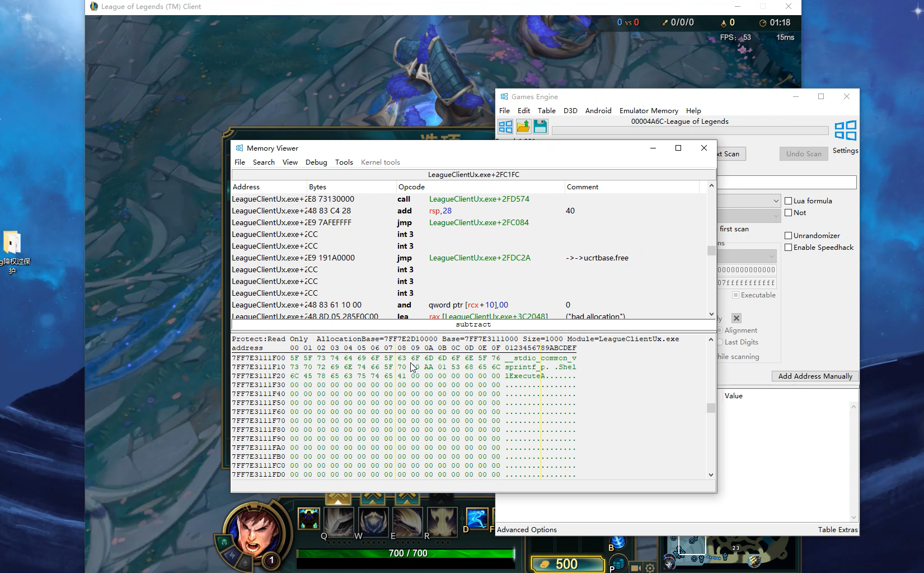This screenshot has height=573, width=924.
Task: Expand the value type dropdown beside Not
Action: (776, 215)
